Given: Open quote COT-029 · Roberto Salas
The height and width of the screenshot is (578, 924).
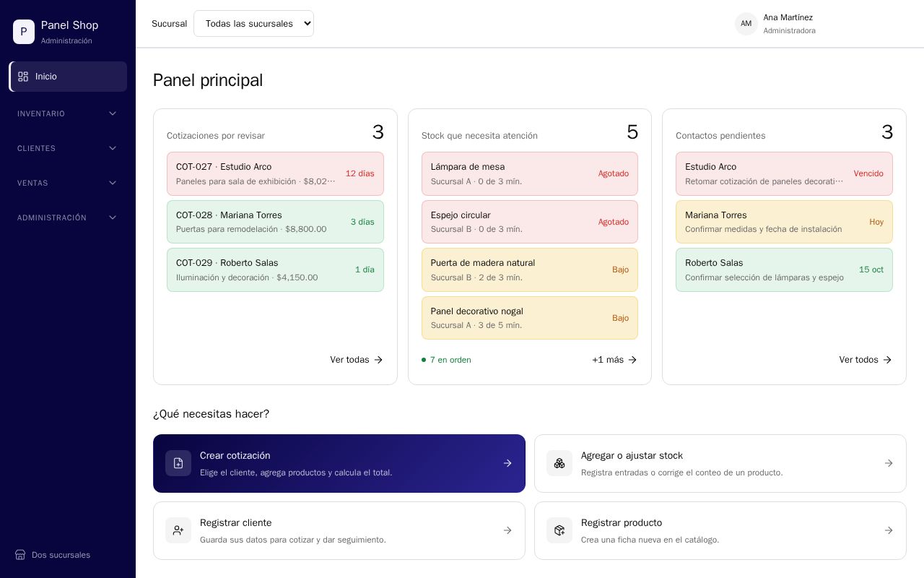Looking at the screenshot, I should (275, 269).
